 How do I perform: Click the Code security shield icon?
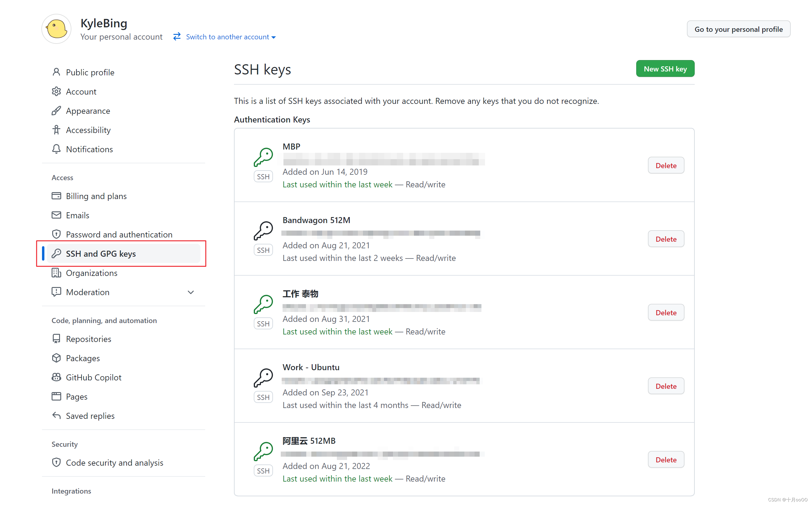(x=56, y=462)
